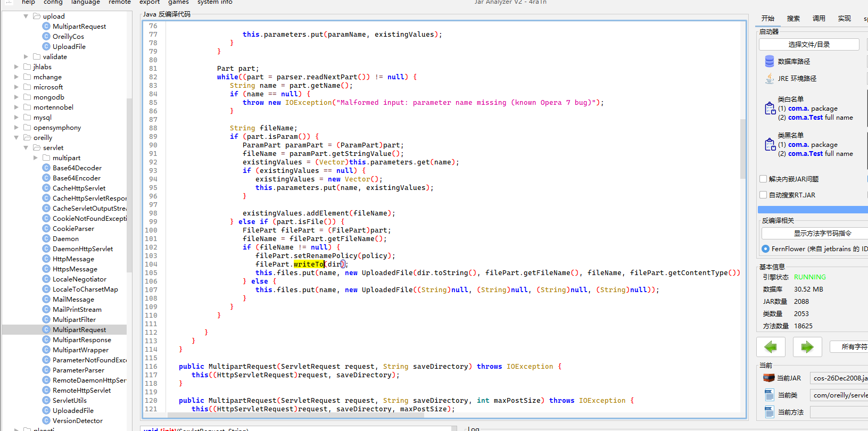Expand the multipart folder node
868x431 pixels.
click(35, 158)
